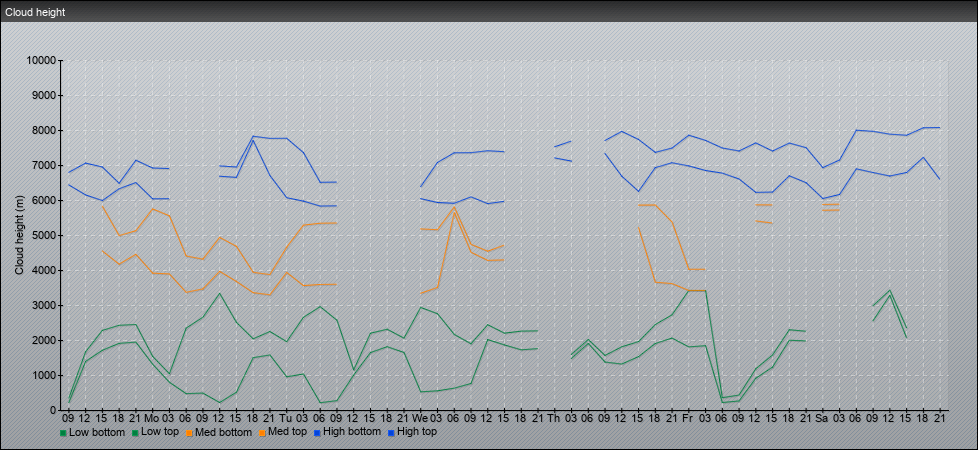Click the Fr day label on x-axis

tap(688, 418)
